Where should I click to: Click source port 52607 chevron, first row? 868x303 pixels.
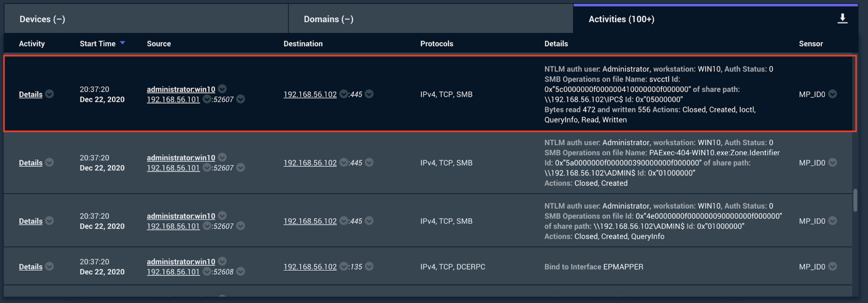click(241, 99)
